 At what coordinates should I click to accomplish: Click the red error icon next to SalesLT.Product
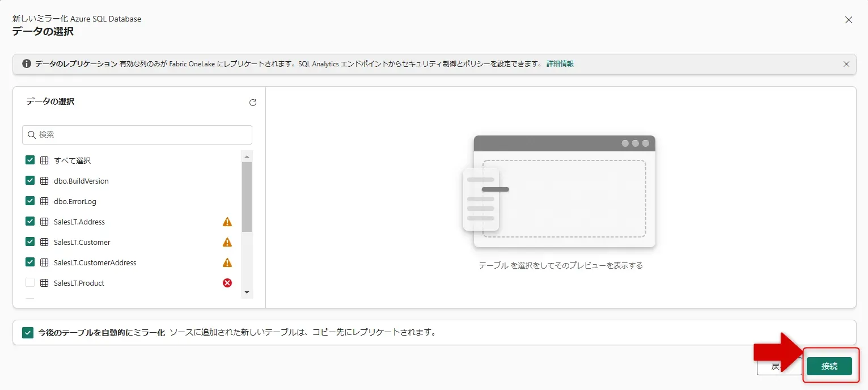point(227,283)
